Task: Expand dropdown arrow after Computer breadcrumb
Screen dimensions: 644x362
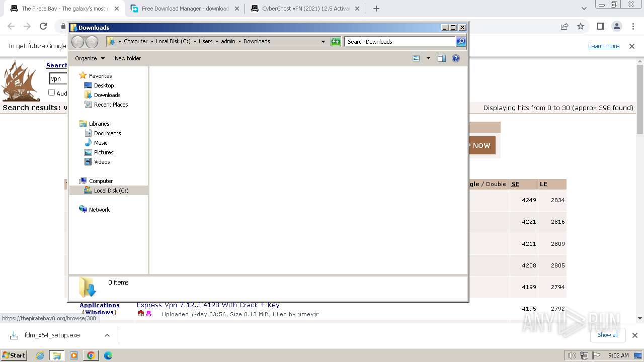Action: pyautogui.click(x=152, y=42)
